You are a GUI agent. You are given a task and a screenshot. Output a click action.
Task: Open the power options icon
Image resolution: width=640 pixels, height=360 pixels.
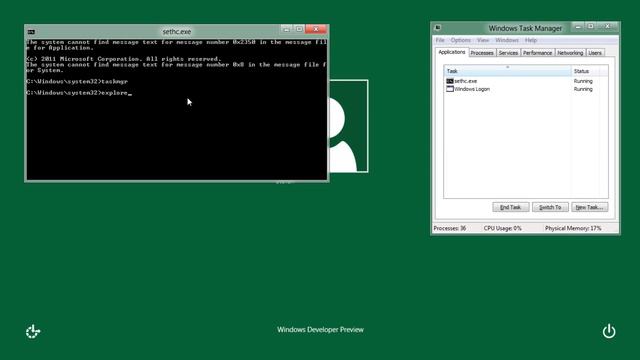(609, 331)
